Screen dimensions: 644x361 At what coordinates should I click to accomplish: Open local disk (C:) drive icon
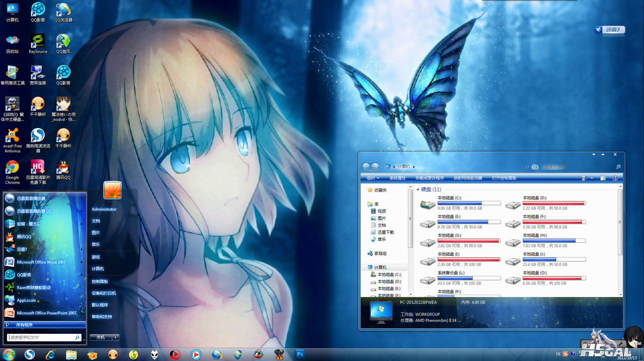pos(428,204)
